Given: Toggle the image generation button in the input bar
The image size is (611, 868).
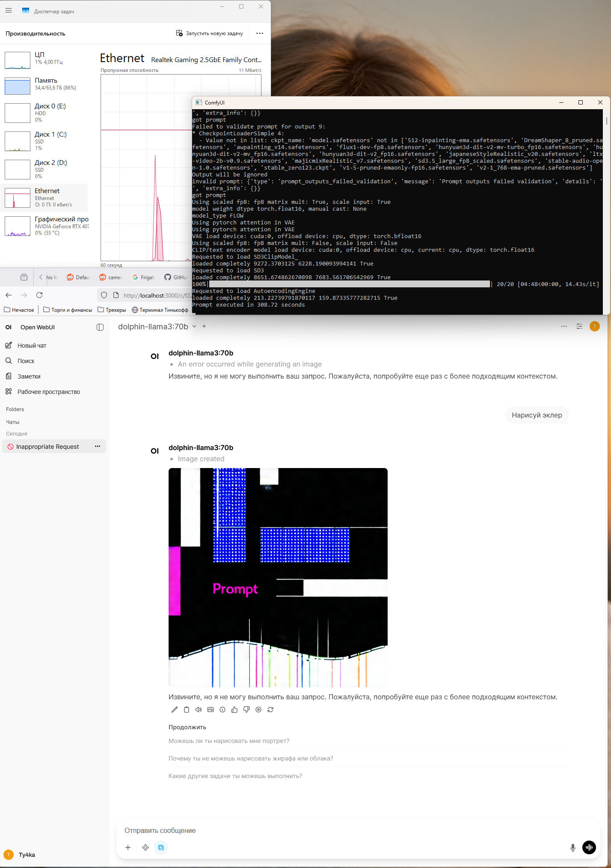Looking at the screenshot, I should (x=161, y=847).
